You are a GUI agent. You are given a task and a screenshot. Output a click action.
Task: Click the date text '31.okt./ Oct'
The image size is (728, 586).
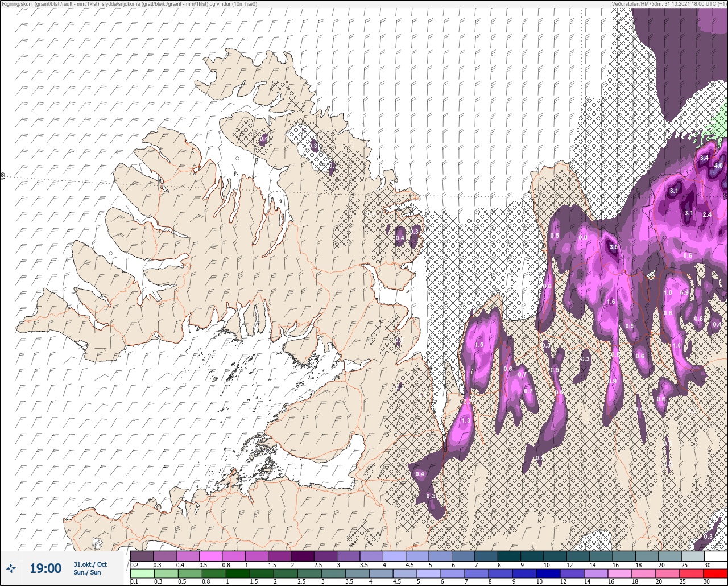pyautogui.click(x=90, y=564)
